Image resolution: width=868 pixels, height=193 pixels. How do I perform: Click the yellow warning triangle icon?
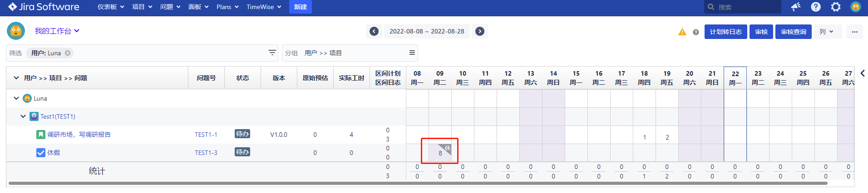pyautogui.click(x=682, y=32)
